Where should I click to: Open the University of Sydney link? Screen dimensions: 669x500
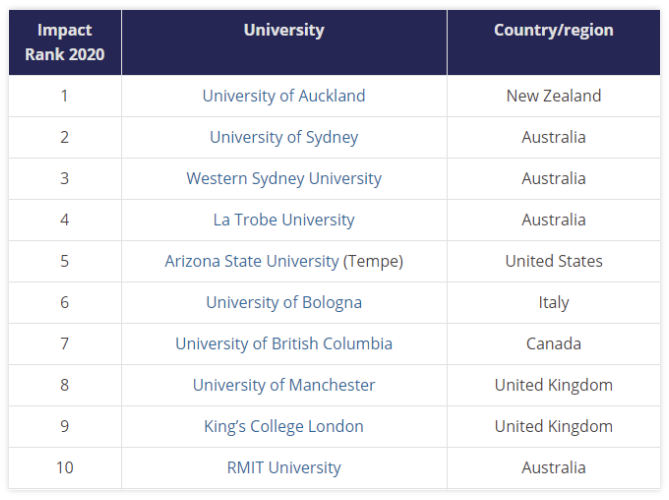[x=284, y=137]
